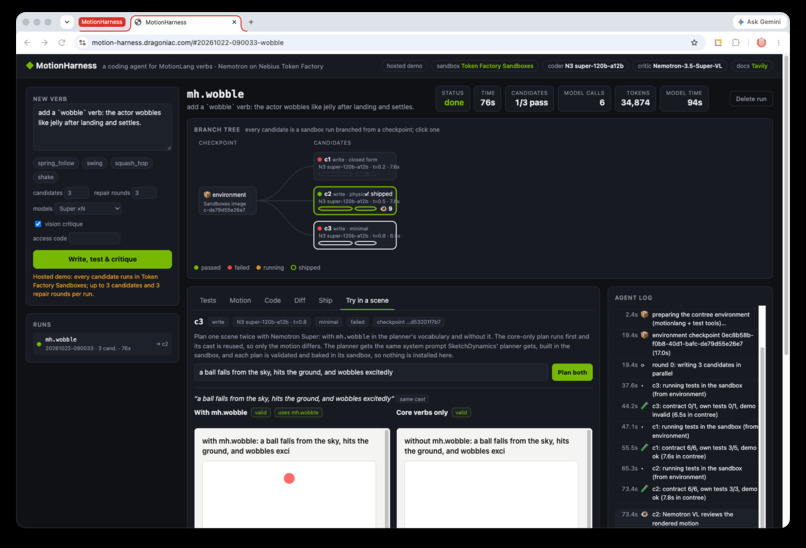Close the MotionHarness browser tab

(x=234, y=22)
